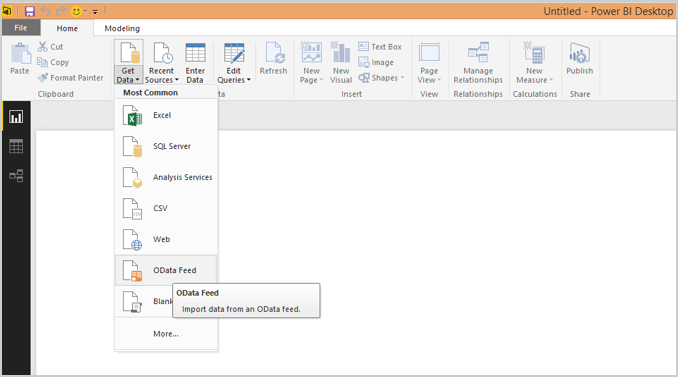Screen dimensions: 678x377
Task: Insert a Text Box from the ribbon
Action: click(380, 47)
